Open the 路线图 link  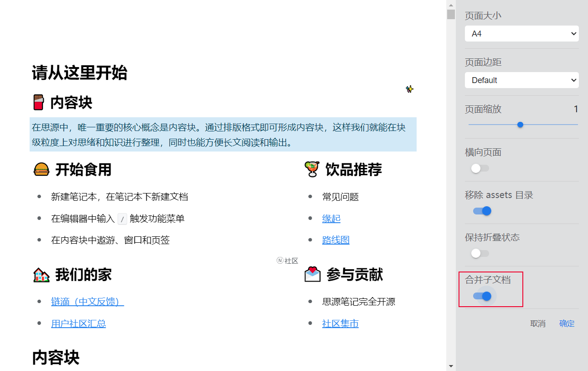coord(336,240)
